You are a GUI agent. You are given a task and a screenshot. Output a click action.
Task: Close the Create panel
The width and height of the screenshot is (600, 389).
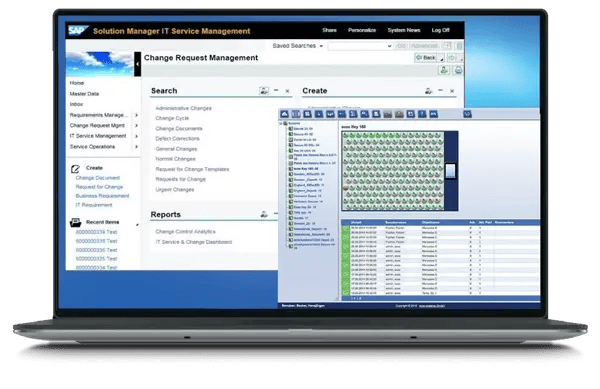(x=452, y=91)
